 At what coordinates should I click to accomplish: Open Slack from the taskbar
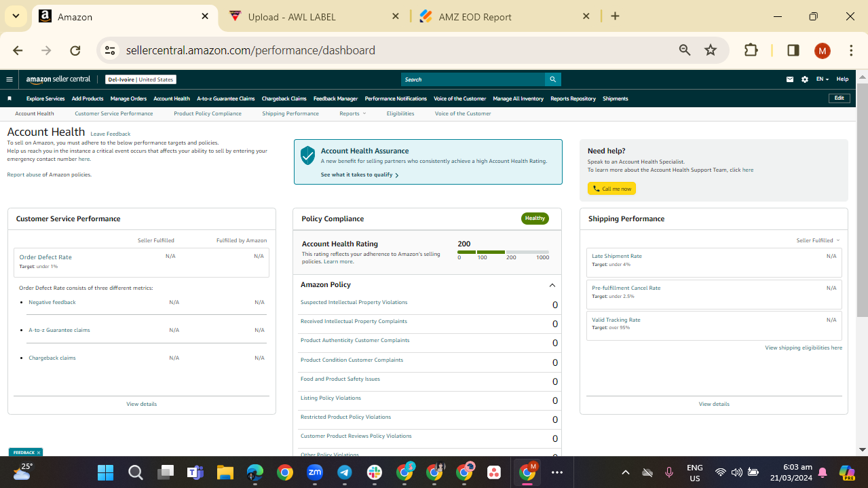(x=375, y=472)
